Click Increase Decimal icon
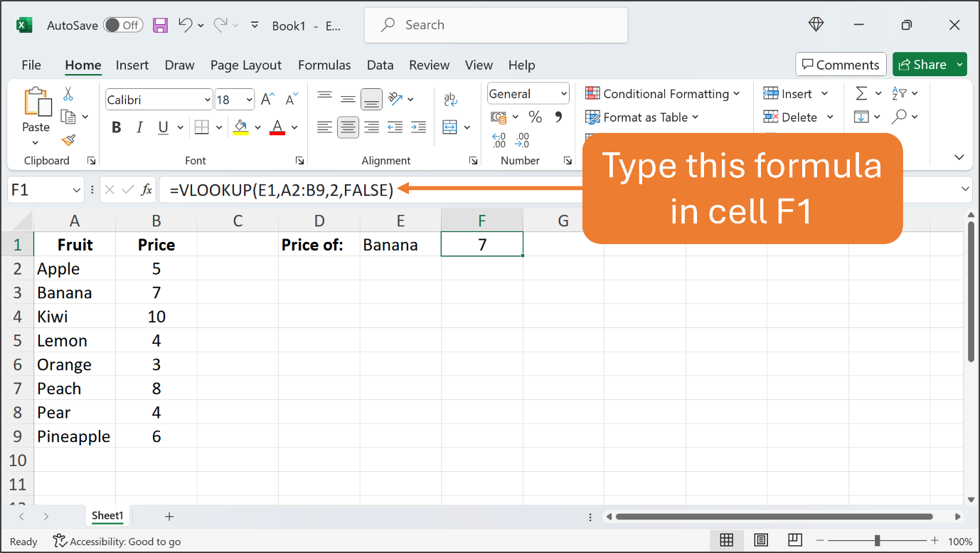The height and width of the screenshot is (553, 980). [499, 139]
